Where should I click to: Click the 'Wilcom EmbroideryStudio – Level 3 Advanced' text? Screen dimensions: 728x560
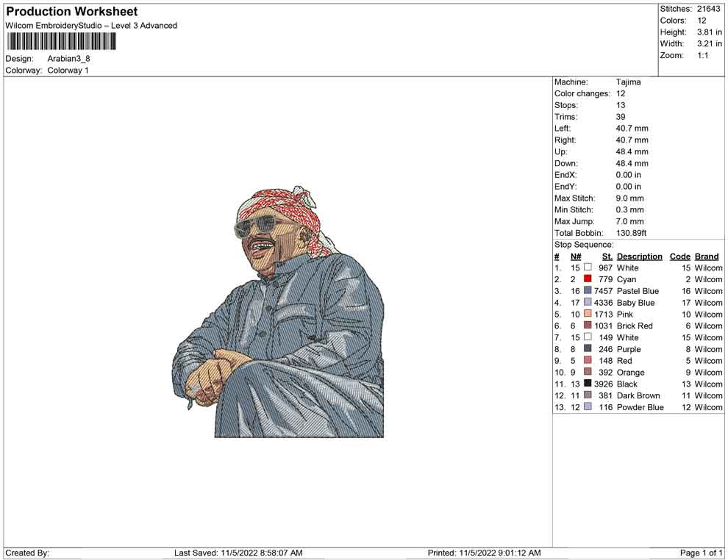(x=91, y=26)
